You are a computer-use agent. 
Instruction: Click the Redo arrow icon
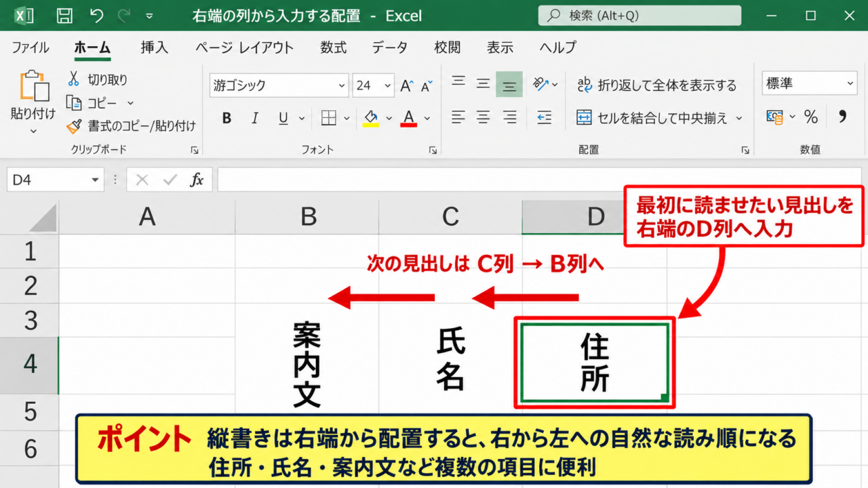click(123, 16)
